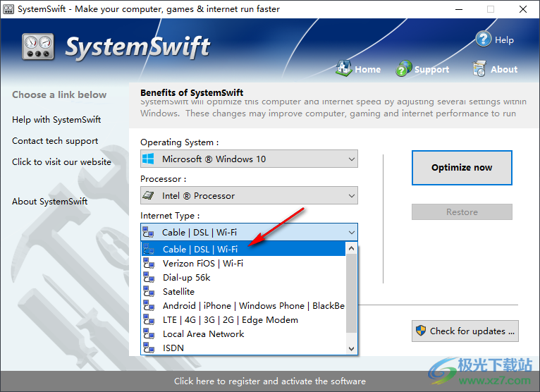Screen dimensions: 540x392
Task: Follow Click to visit our website link
Action: tap(61, 162)
